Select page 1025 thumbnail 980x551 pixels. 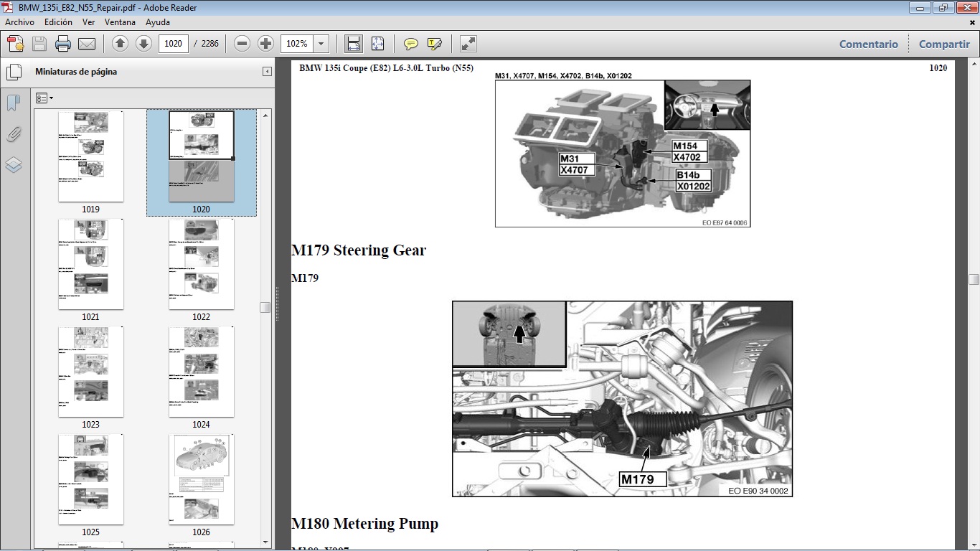point(90,479)
